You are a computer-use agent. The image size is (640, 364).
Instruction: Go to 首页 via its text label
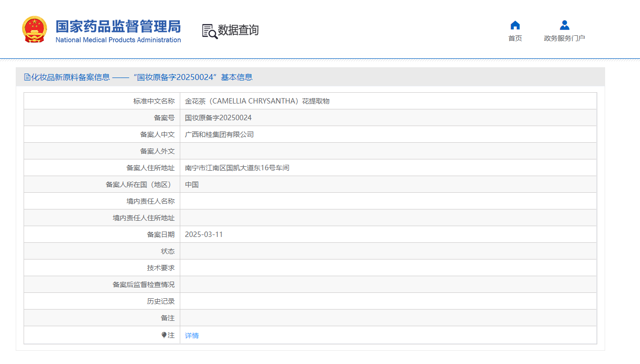(515, 38)
